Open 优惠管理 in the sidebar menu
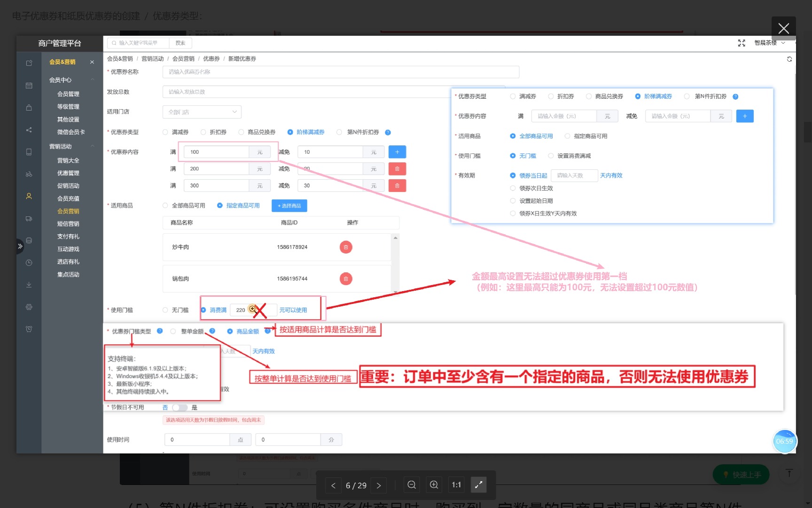 [x=69, y=173]
